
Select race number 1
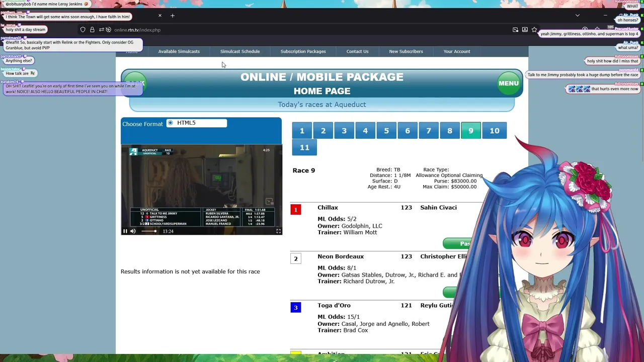(x=302, y=131)
